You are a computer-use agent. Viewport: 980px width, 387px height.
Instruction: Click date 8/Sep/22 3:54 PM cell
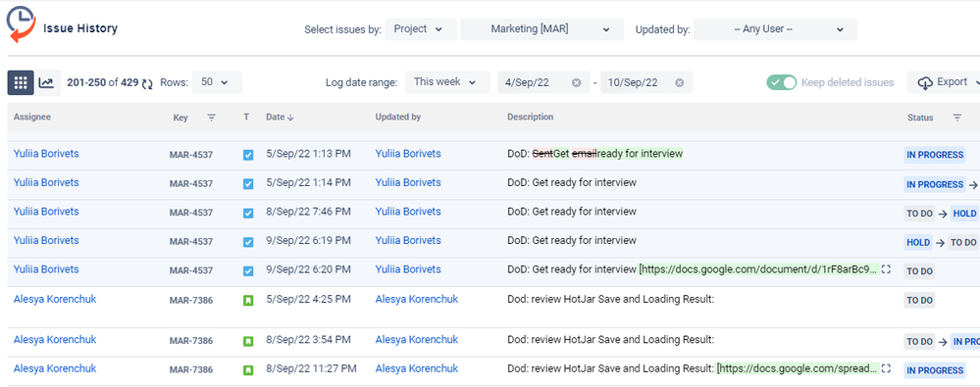coord(308,340)
